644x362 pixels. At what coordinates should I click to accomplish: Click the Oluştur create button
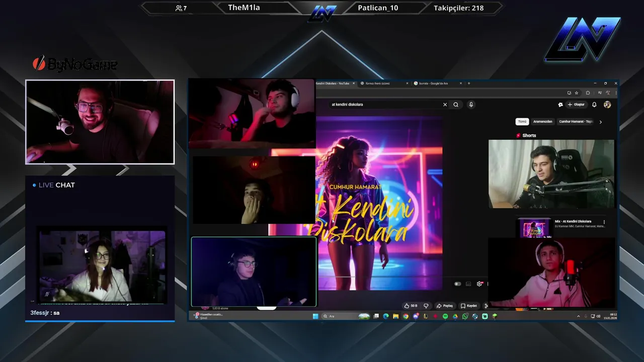point(577,105)
